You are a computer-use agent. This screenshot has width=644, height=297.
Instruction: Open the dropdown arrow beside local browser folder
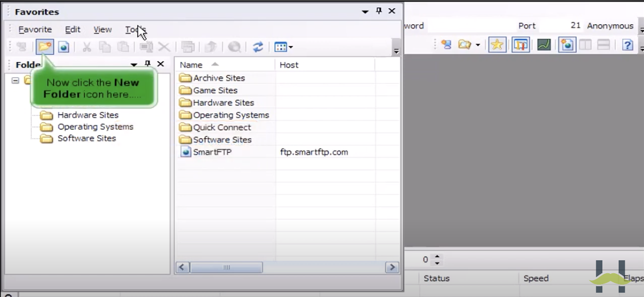pos(478,45)
